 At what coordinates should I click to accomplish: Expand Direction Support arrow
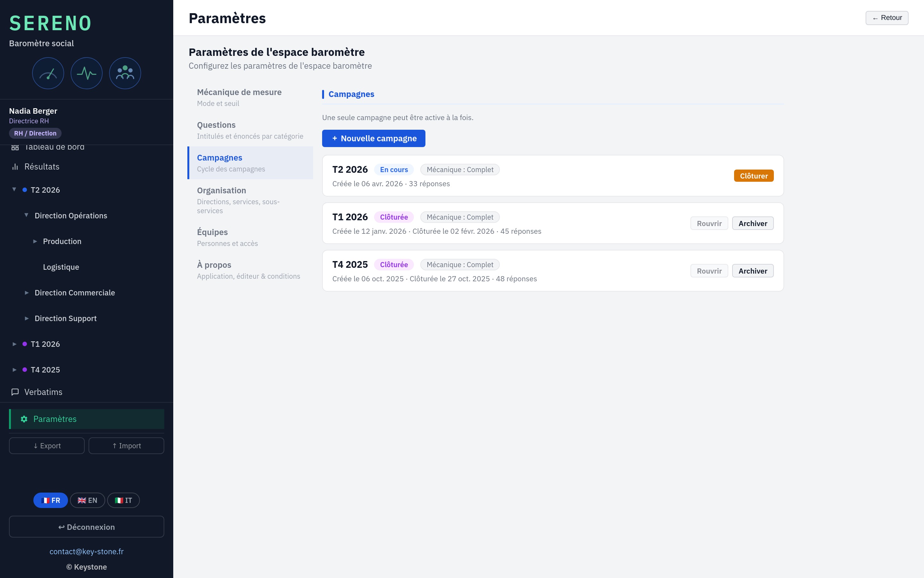click(27, 319)
